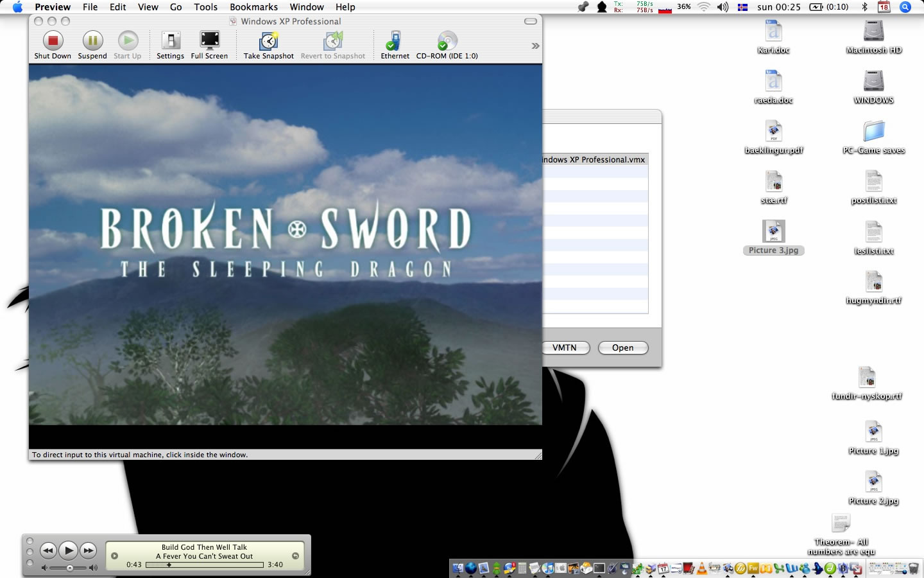This screenshot has width=924, height=578.
Task: Click the Icelandic flag input menu
Action: point(743,7)
